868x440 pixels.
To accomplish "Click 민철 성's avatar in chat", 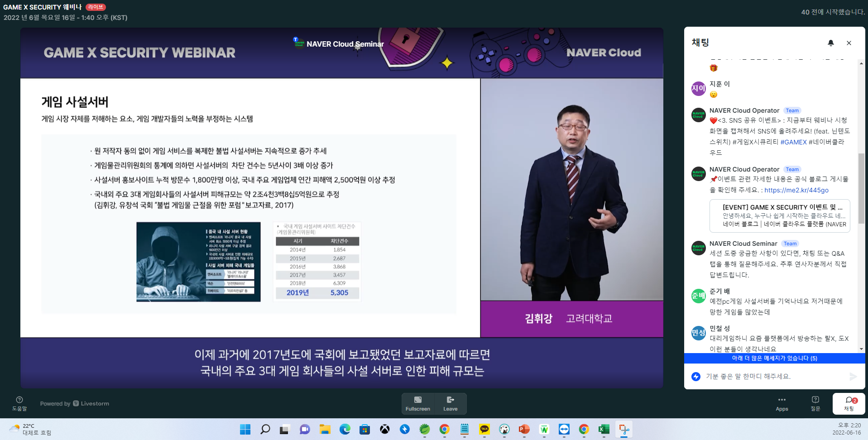I will point(699,333).
